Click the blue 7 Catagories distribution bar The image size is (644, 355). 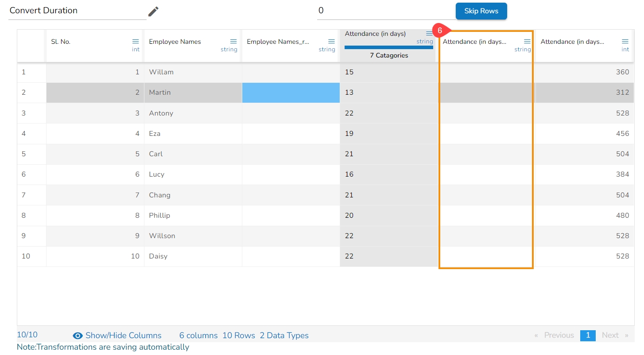[x=388, y=47]
